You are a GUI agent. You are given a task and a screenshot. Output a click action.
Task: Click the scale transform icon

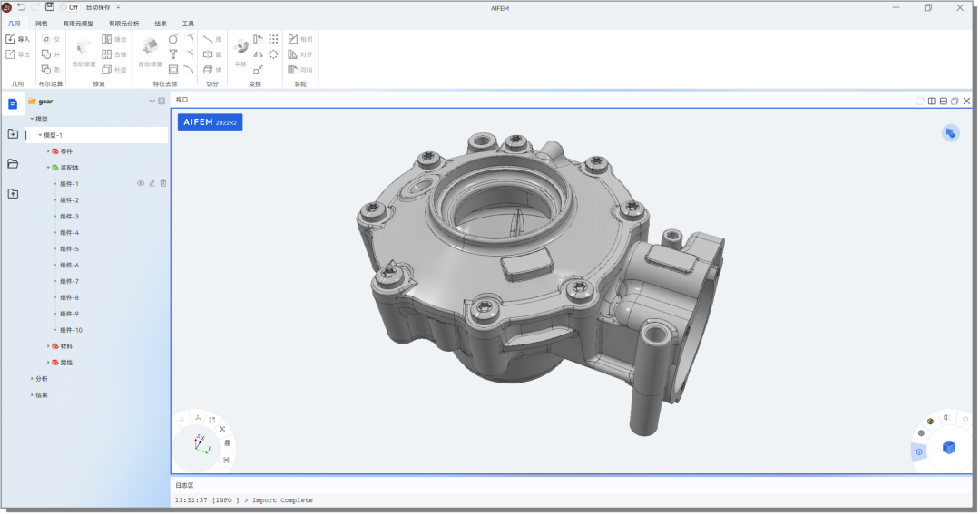(258, 69)
